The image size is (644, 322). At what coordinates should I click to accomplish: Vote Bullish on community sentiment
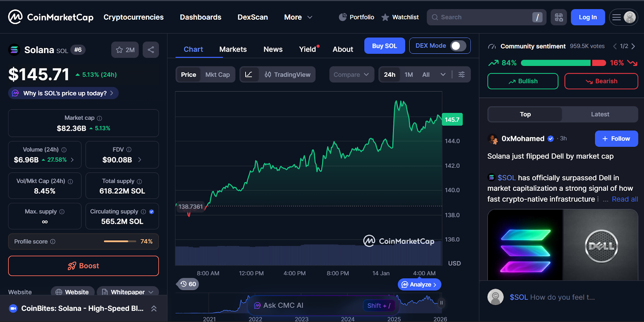click(522, 81)
